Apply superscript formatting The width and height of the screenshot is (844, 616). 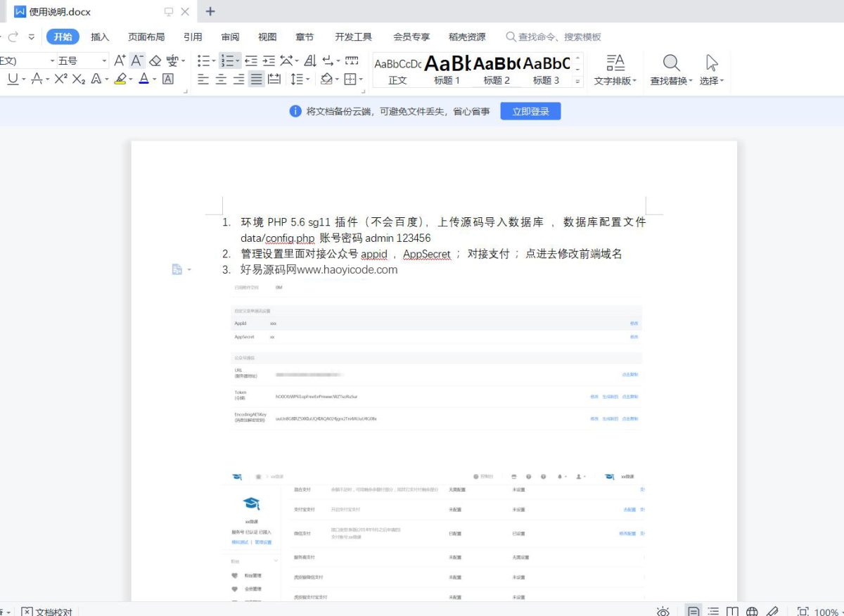point(60,79)
